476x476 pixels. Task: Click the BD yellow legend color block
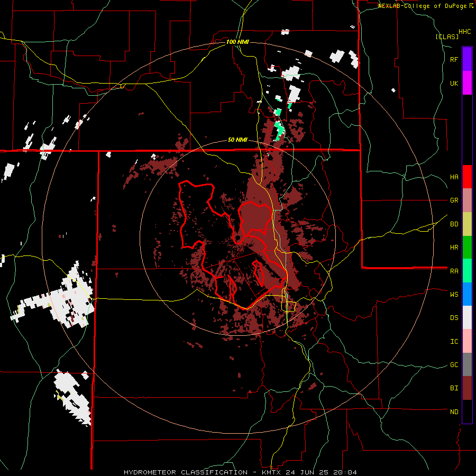[x=467, y=224]
